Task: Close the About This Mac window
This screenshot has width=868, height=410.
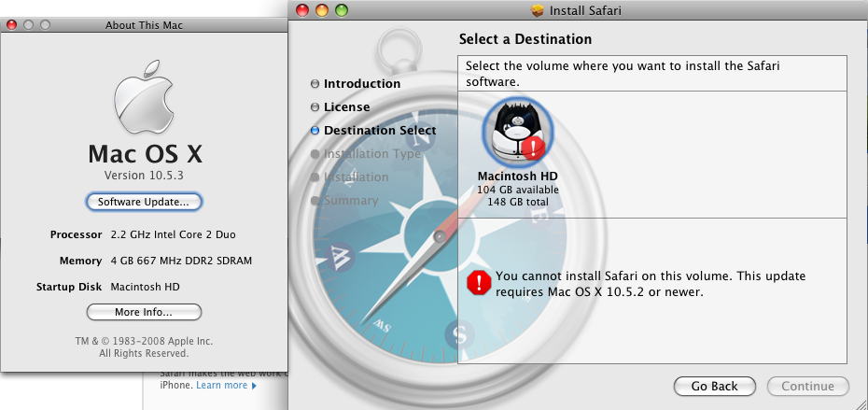Action: [11, 25]
